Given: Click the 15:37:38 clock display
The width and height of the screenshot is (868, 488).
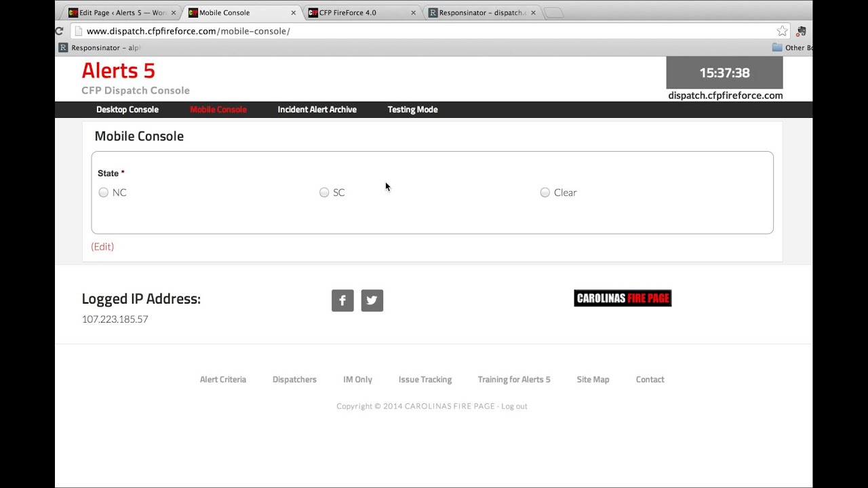Looking at the screenshot, I should [x=724, y=73].
